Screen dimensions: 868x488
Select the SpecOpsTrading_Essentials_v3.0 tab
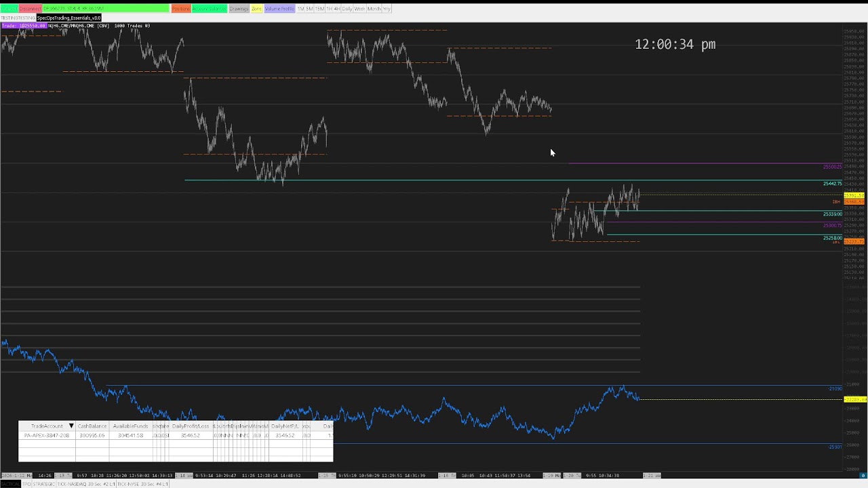tap(68, 18)
